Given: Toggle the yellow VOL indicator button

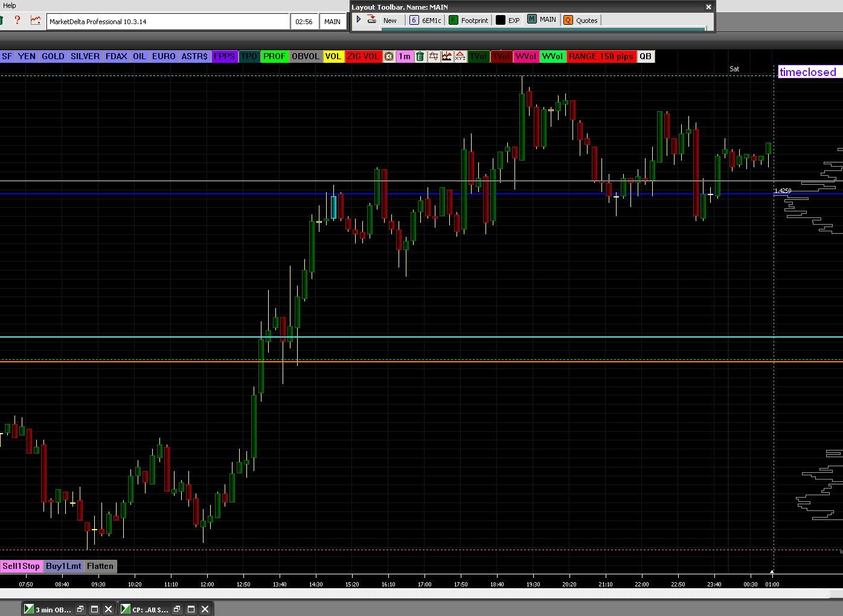Looking at the screenshot, I should click(333, 57).
